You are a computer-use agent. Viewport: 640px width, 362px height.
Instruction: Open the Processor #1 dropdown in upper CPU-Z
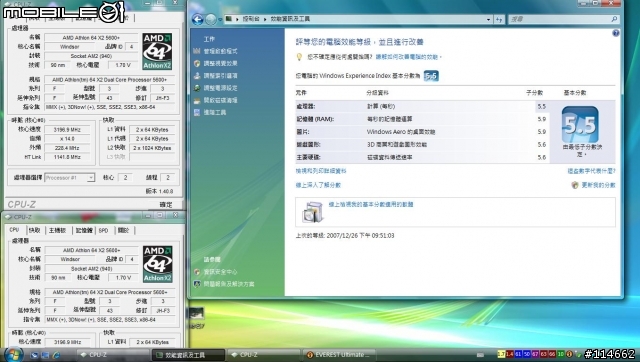pos(91,178)
